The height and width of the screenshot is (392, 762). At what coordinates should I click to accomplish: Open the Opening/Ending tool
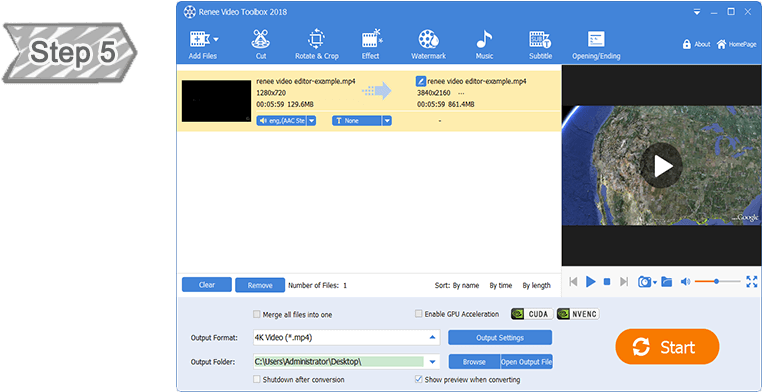596,45
